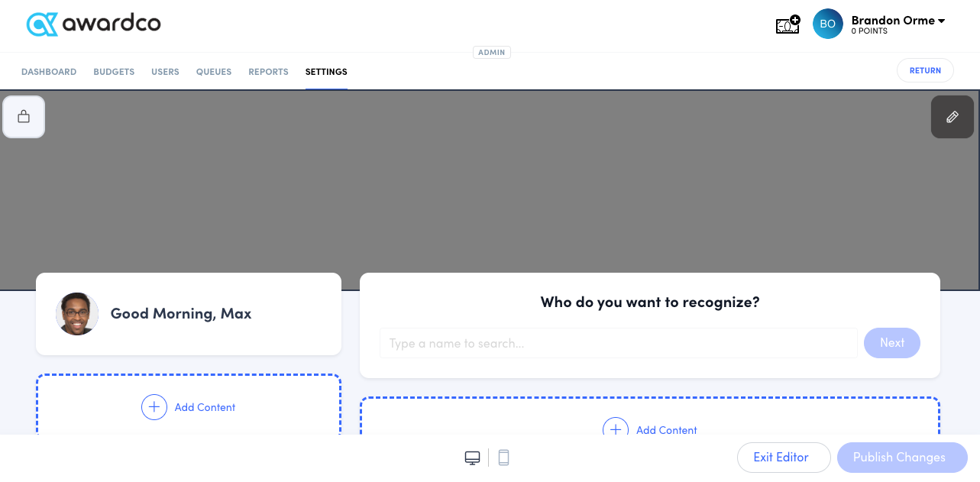The height and width of the screenshot is (482, 980).
Task: Switch to desktop preview mode
Action: 472,457
